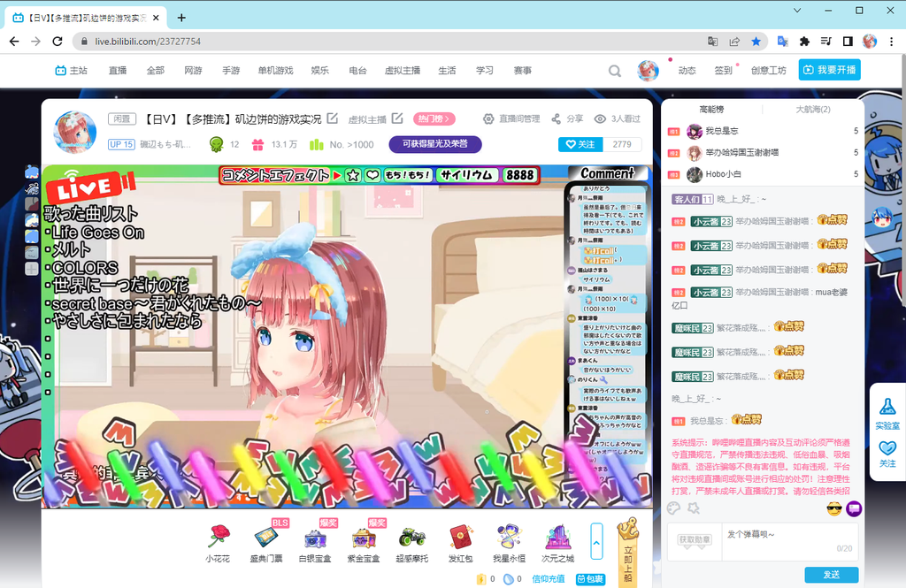Toggle bookmark star in address bar
The width and height of the screenshot is (906, 588).
pyautogui.click(x=756, y=42)
